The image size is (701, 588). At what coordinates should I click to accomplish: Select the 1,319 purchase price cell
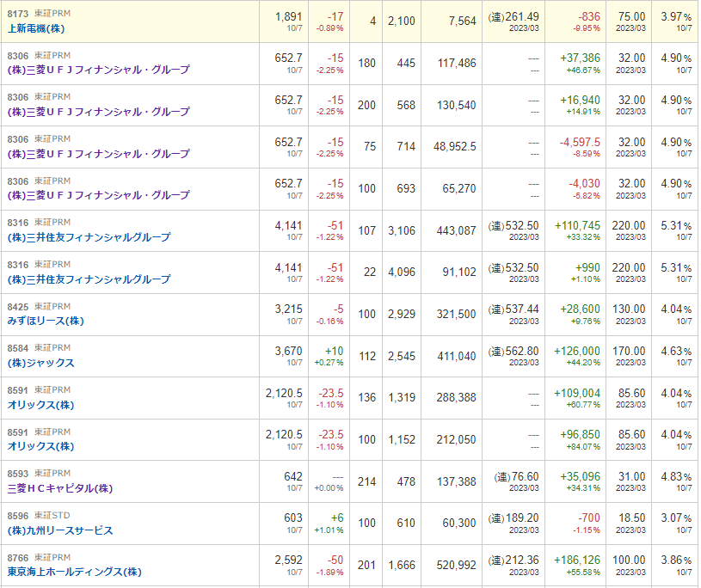402,398
